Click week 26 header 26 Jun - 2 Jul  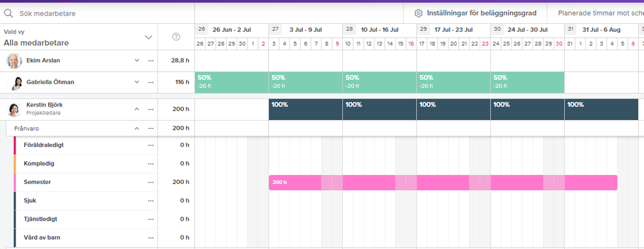coord(231,30)
